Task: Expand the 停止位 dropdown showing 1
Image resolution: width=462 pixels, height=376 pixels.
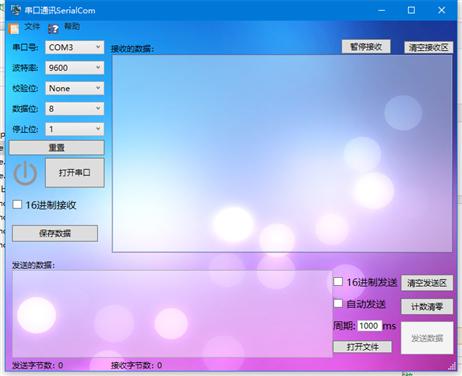Action: point(75,129)
